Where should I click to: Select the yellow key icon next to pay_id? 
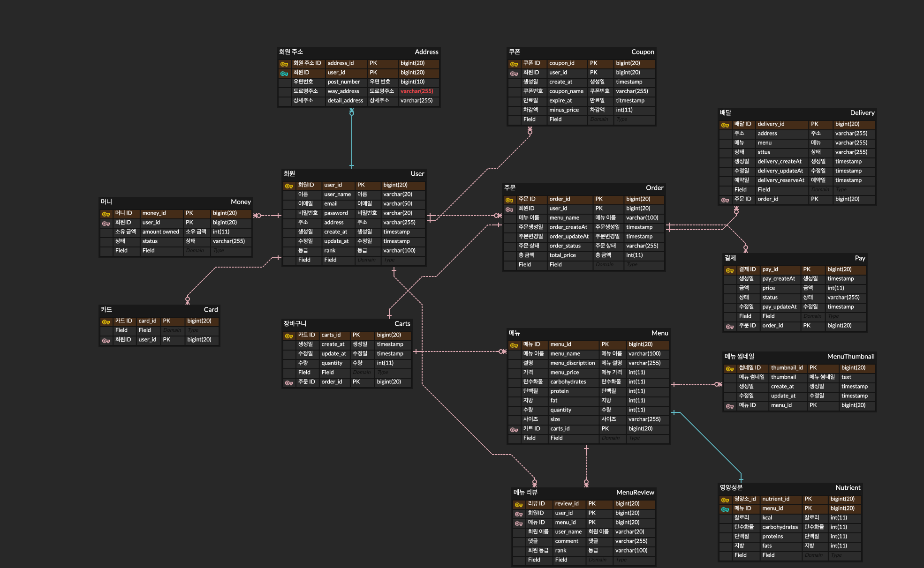tap(730, 270)
